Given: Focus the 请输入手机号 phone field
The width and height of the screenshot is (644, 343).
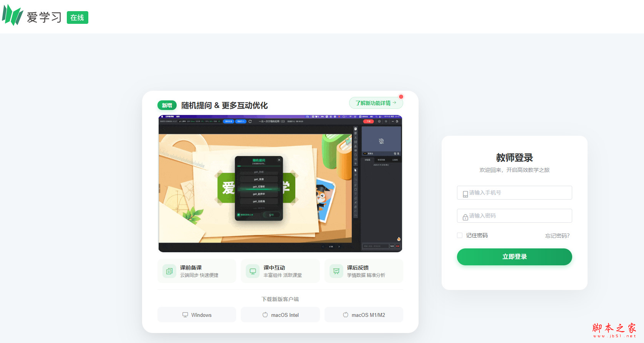Looking at the screenshot, I should pos(515,193).
